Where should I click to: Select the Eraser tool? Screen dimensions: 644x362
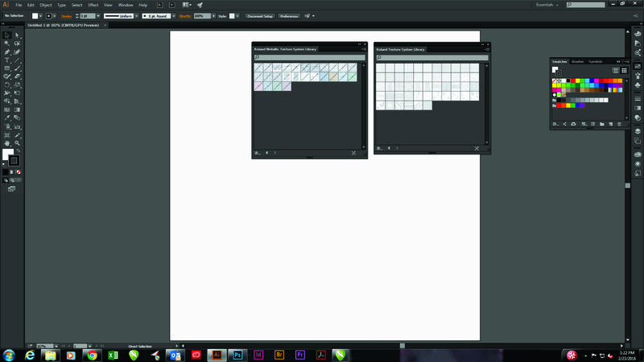(x=17, y=76)
